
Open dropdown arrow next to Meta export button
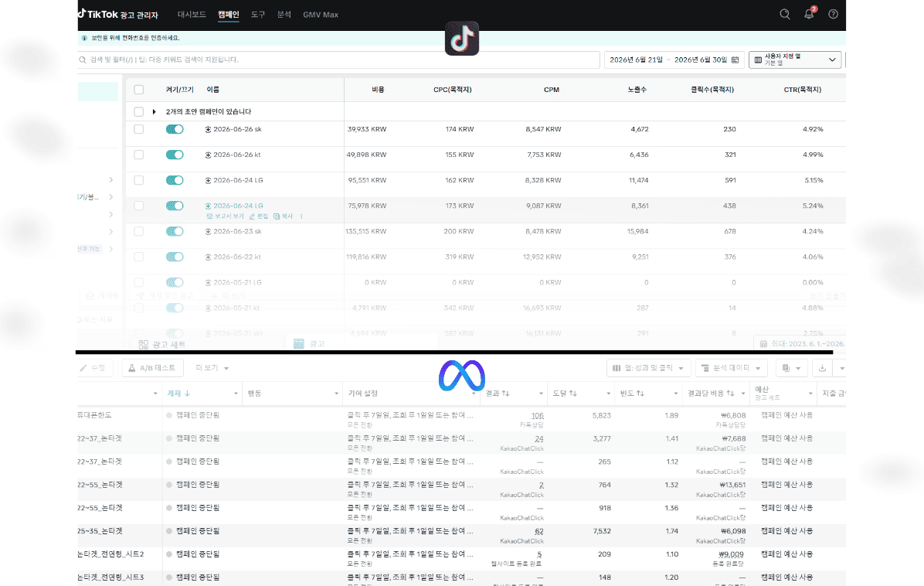[x=841, y=368]
